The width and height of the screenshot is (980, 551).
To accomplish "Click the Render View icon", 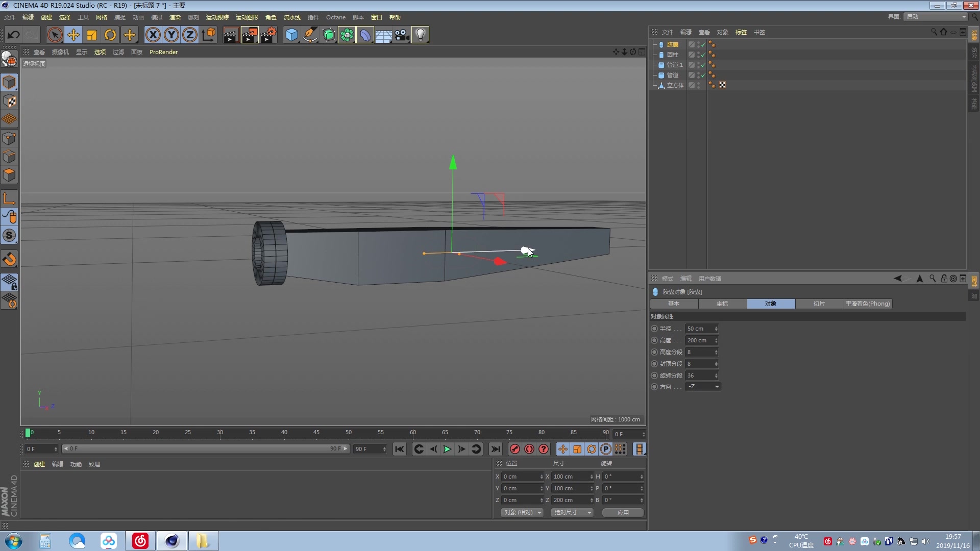I will click(231, 35).
